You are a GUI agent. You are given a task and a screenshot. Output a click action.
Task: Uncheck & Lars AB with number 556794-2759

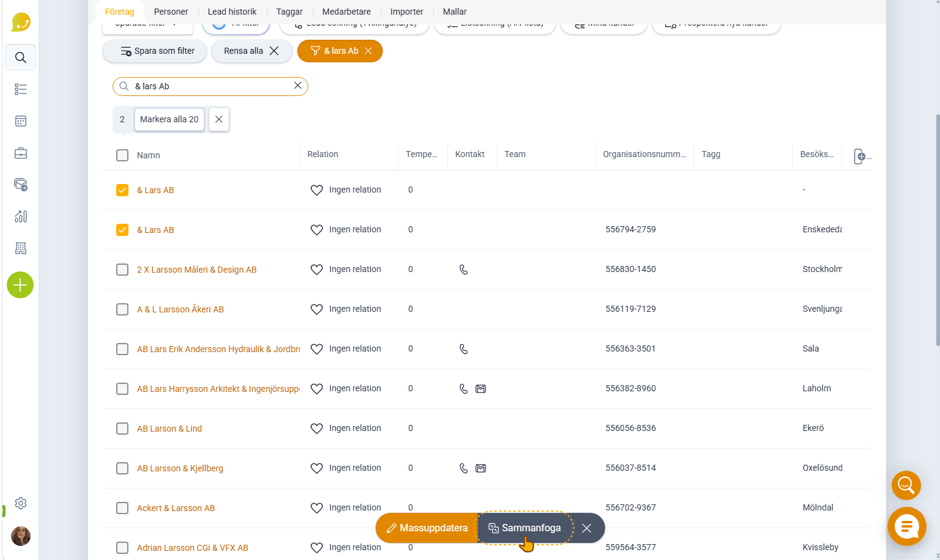[122, 230]
